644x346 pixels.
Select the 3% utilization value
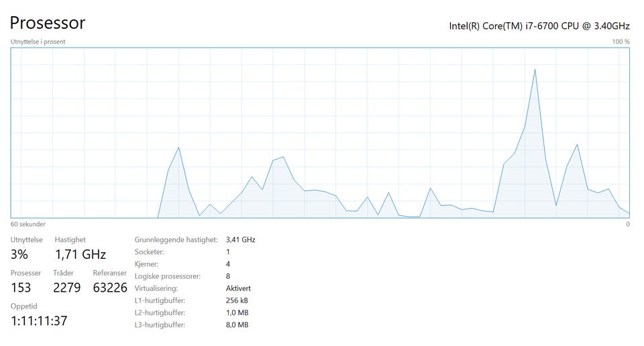click(x=19, y=255)
